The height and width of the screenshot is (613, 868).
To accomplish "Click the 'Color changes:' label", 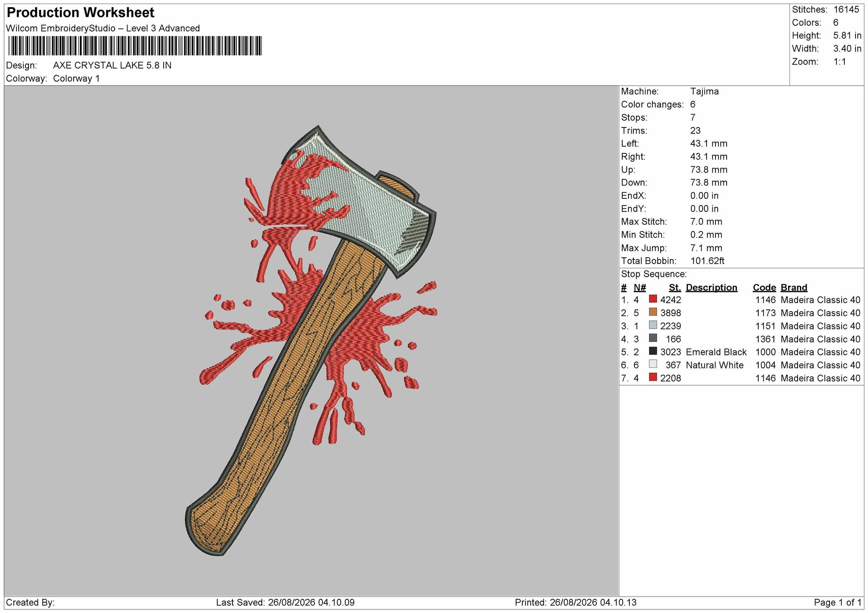I will click(652, 104).
